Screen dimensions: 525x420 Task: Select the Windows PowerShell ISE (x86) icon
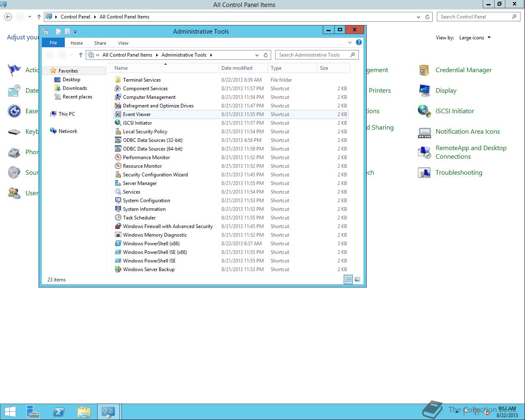click(x=118, y=252)
